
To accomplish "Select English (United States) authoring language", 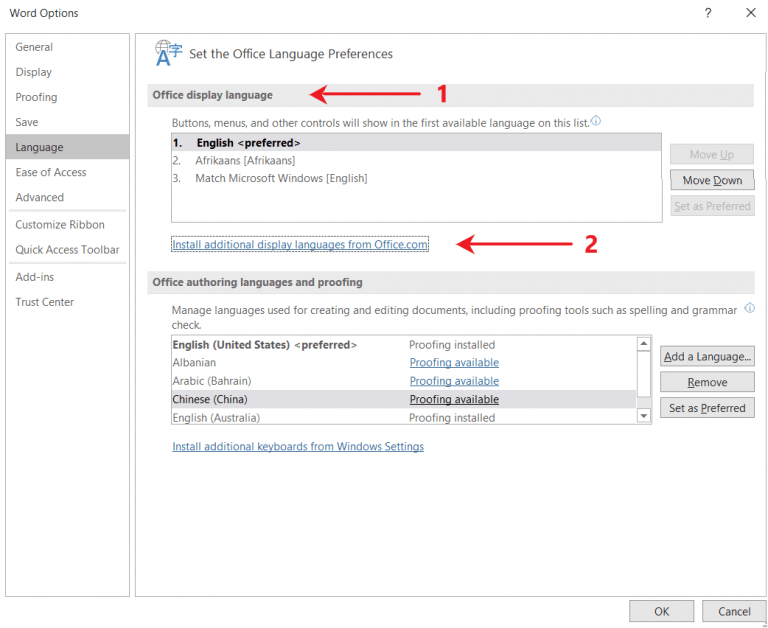I will [x=404, y=345].
